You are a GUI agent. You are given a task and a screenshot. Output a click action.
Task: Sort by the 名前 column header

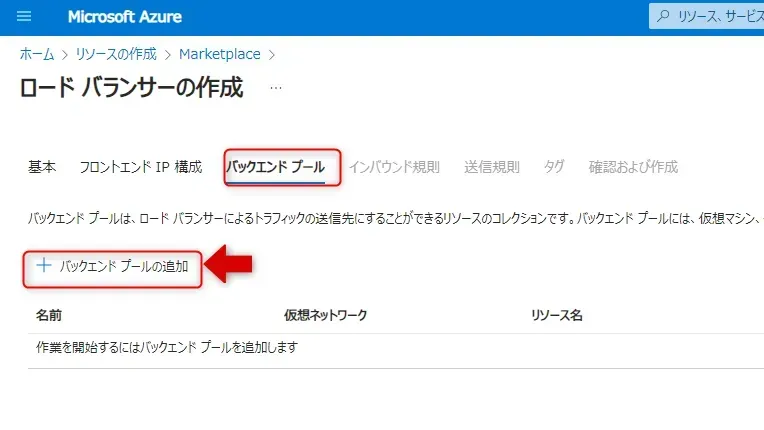49,316
